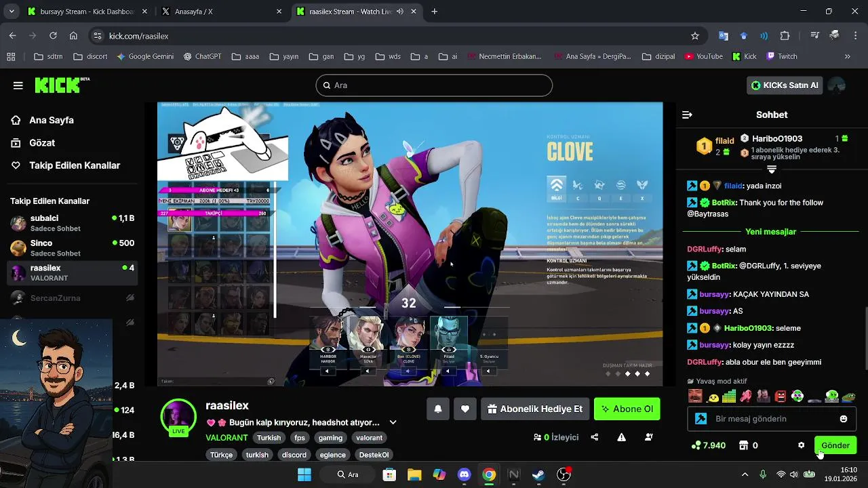Open the chat shop icon
Screen dimensions: 868x488
[744, 445]
